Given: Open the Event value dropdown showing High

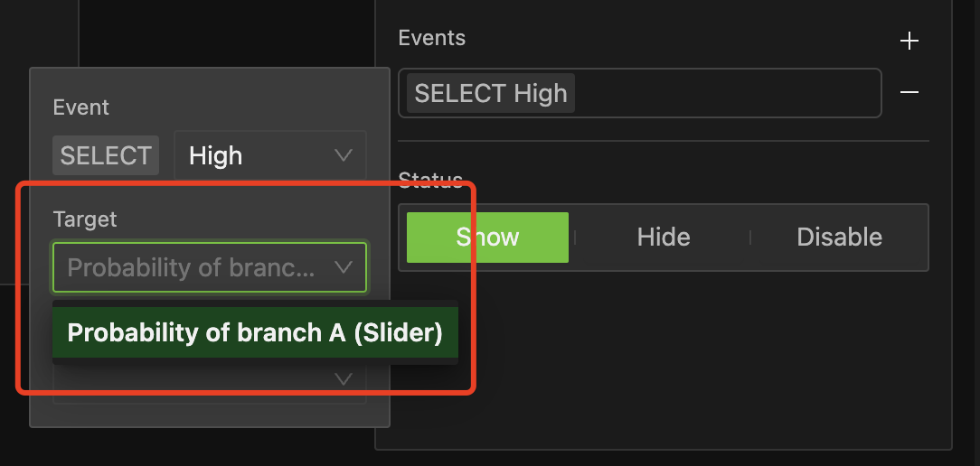Looking at the screenshot, I should [269, 155].
